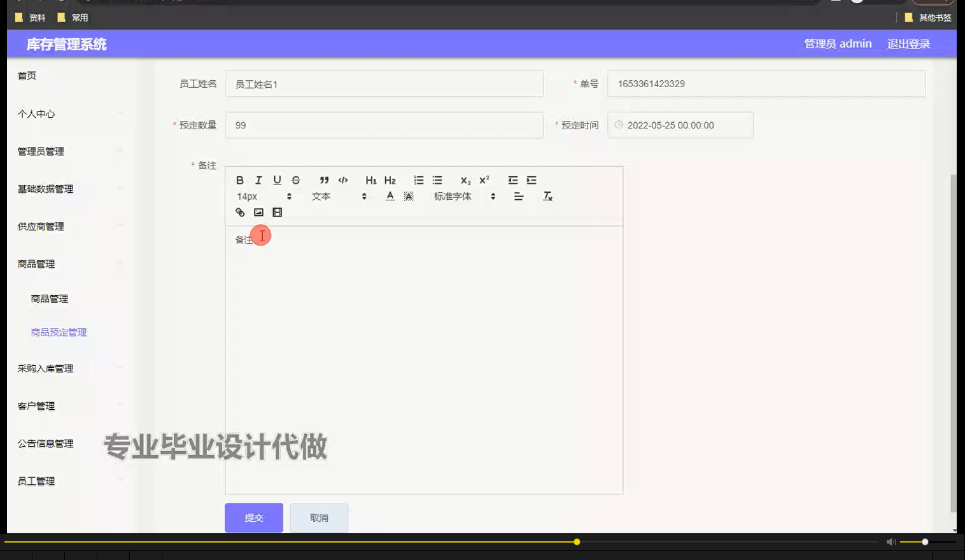Click 退出登录 to log out
This screenshot has height=560, width=965.
coord(908,43)
